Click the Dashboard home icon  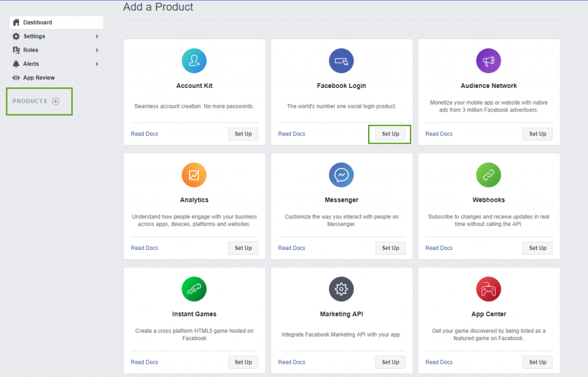[16, 22]
